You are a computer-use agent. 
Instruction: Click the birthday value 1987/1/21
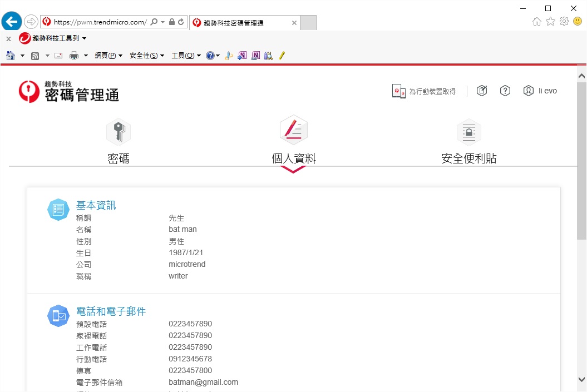click(186, 252)
